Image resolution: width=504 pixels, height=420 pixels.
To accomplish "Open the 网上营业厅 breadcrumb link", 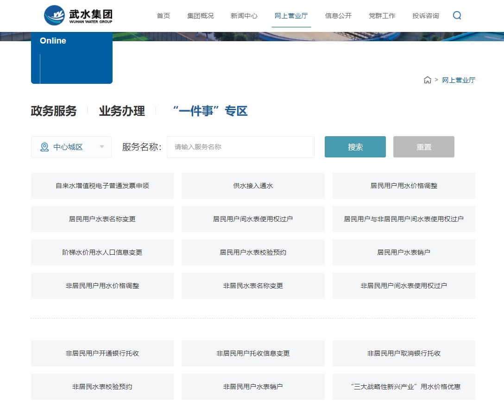I will (x=459, y=80).
